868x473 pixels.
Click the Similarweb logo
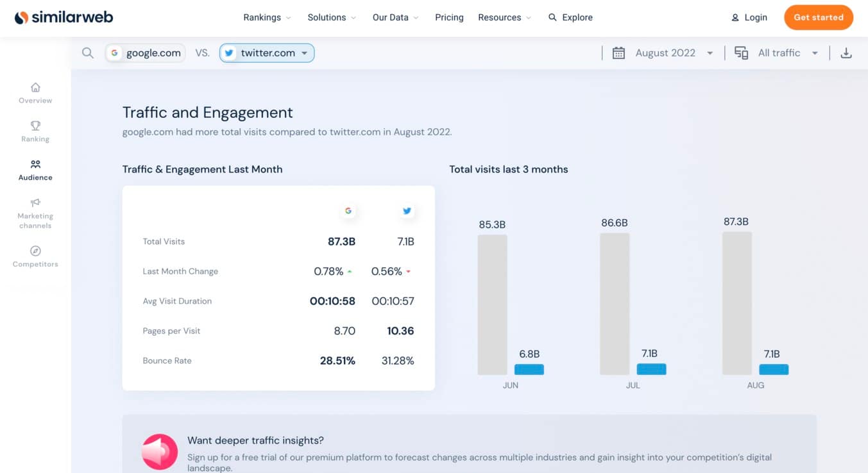coord(64,17)
